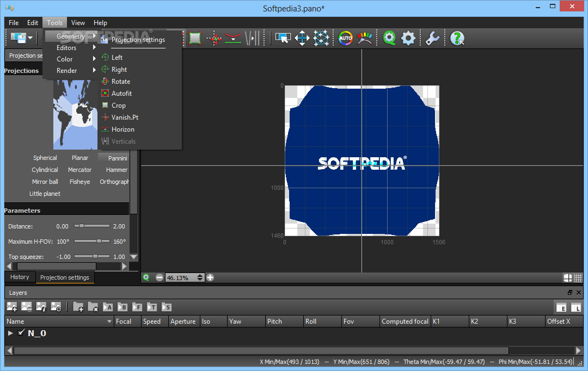
Task: Adjust the Maximum H-FOV slider
Action: (92, 242)
